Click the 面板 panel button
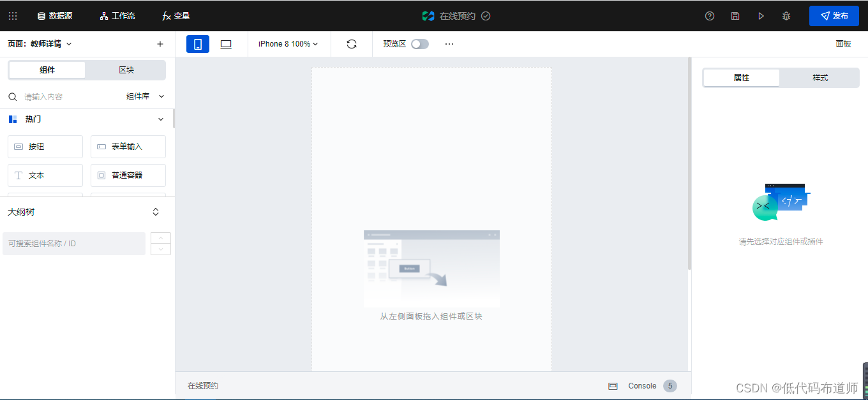The width and height of the screenshot is (868, 400). [x=843, y=44]
